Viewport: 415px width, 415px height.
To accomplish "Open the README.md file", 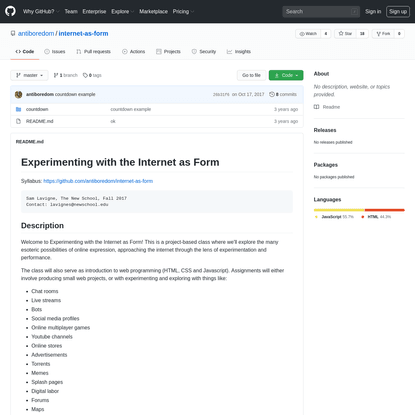I will point(40,121).
